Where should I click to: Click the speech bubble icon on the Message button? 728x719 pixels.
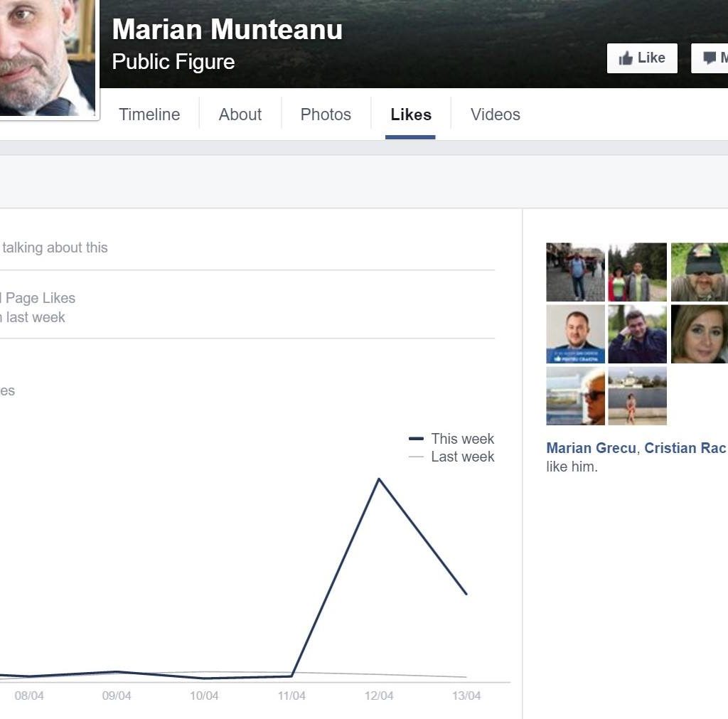pyautogui.click(x=709, y=58)
